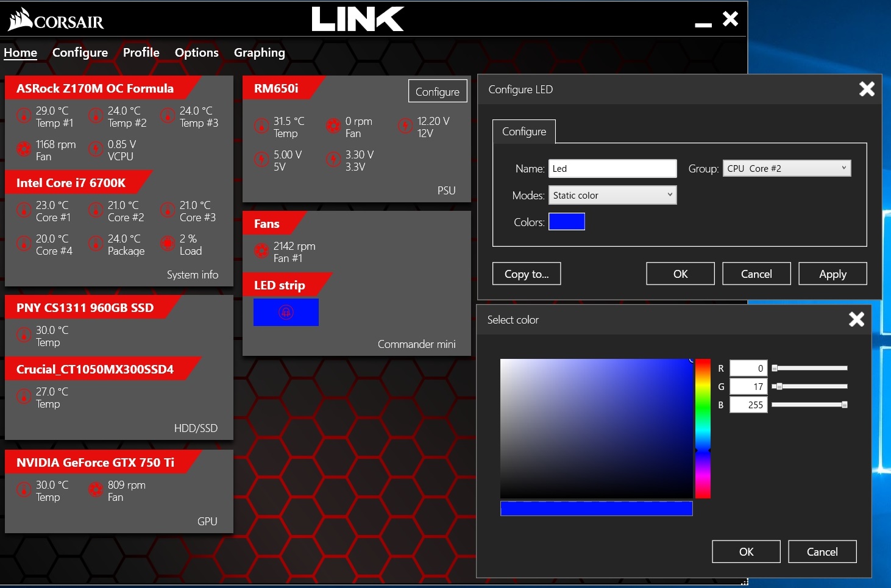Viewport: 891px width, 588px height.
Task: Click the PNY SSD temperature icon
Action: pyautogui.click(x=24, y=335)
